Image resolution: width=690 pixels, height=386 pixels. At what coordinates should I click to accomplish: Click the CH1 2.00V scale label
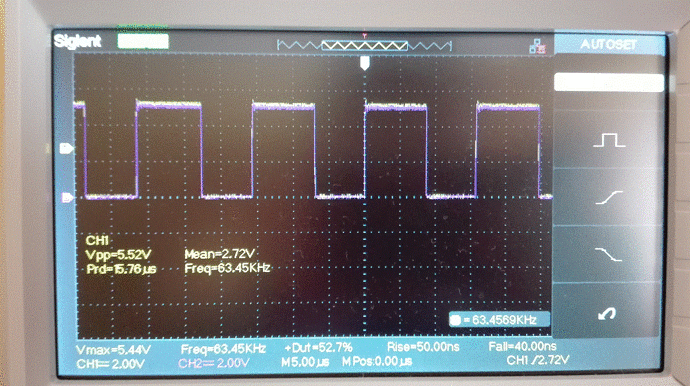[110, 364]
